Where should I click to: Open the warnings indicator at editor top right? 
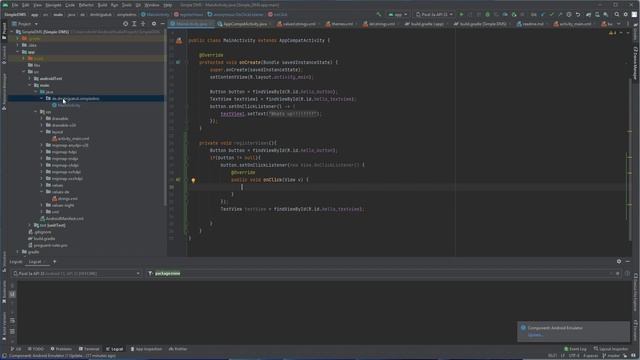pyautogui.click(x=613, y=33)
